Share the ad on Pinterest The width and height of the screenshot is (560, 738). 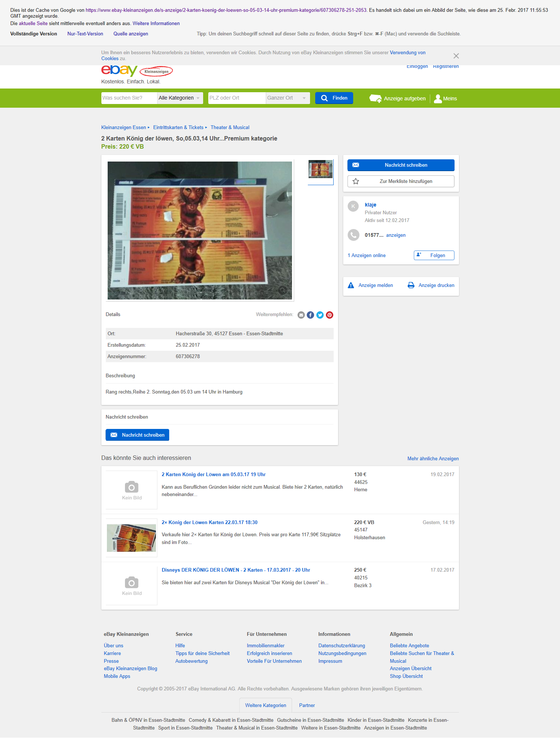tap(330, 315)
